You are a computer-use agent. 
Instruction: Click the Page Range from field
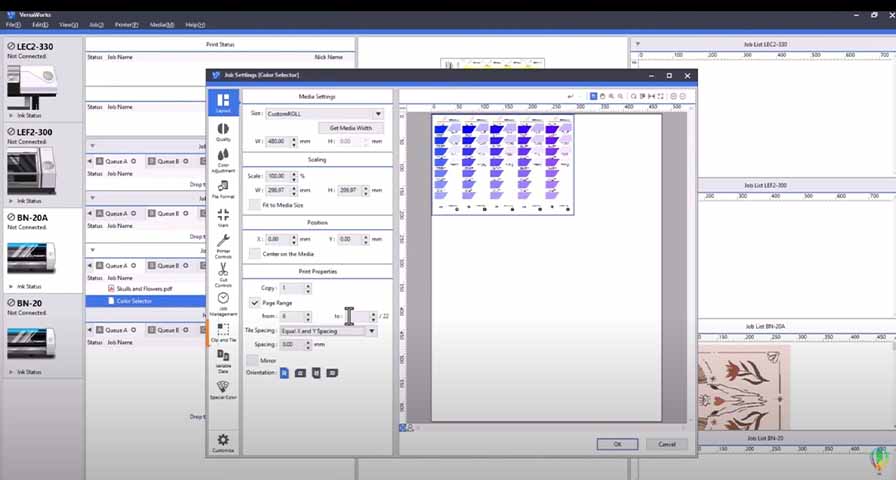click(292, 316)
